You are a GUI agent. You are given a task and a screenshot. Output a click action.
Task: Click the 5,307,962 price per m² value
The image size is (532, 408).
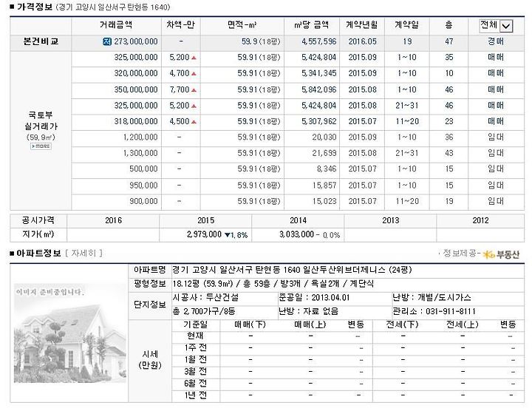pyautogui.click(x=319, y=121)
